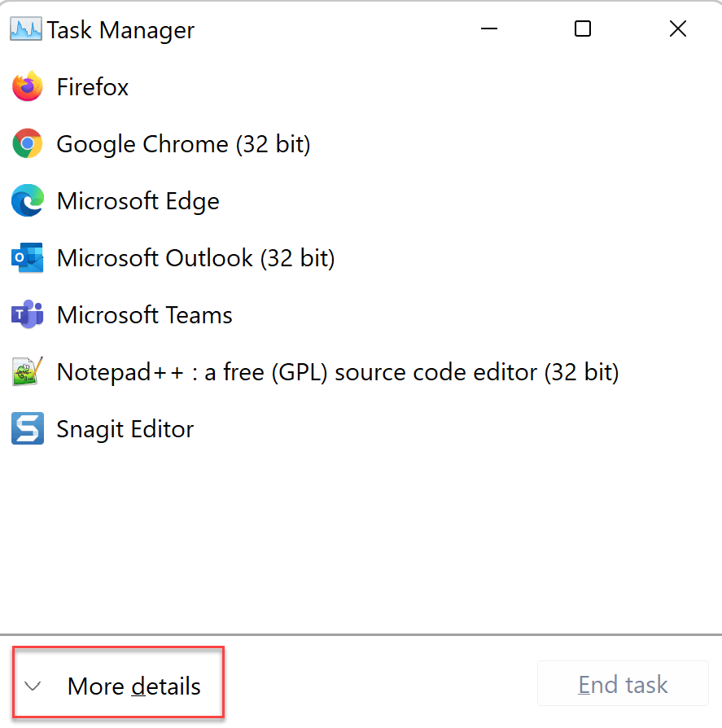The height and width of the screenshot is (728, 722).
Task: Select Google Chrome (32 bit) entry
Action: click(x=183, y=144)
